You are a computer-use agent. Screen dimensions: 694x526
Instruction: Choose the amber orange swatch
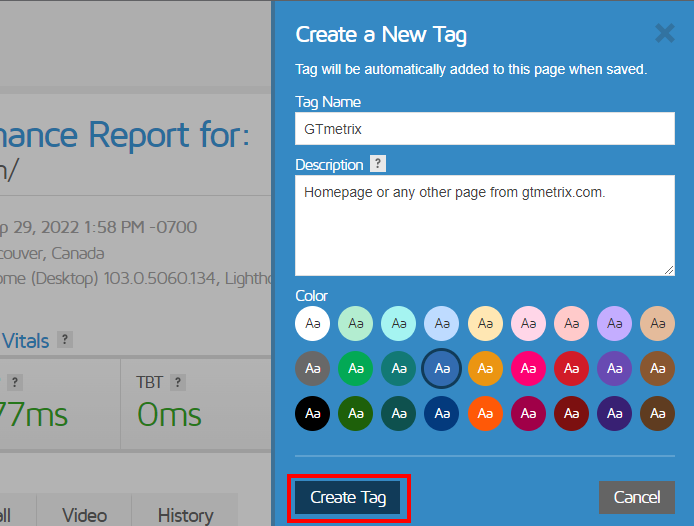[x=485, y=368]
